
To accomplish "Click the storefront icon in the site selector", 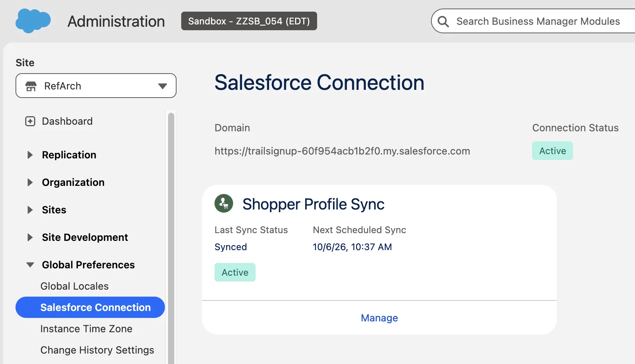I will (31, 86).
